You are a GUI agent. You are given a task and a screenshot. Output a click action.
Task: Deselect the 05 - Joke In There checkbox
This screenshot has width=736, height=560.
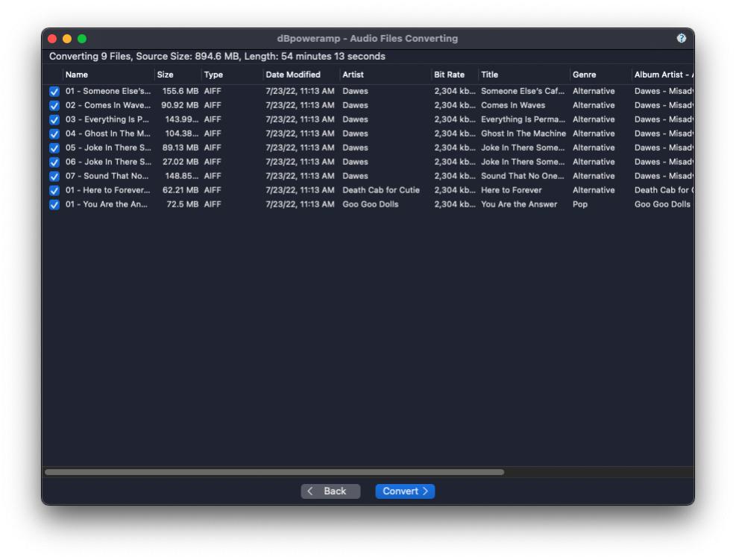pos(54,148)
